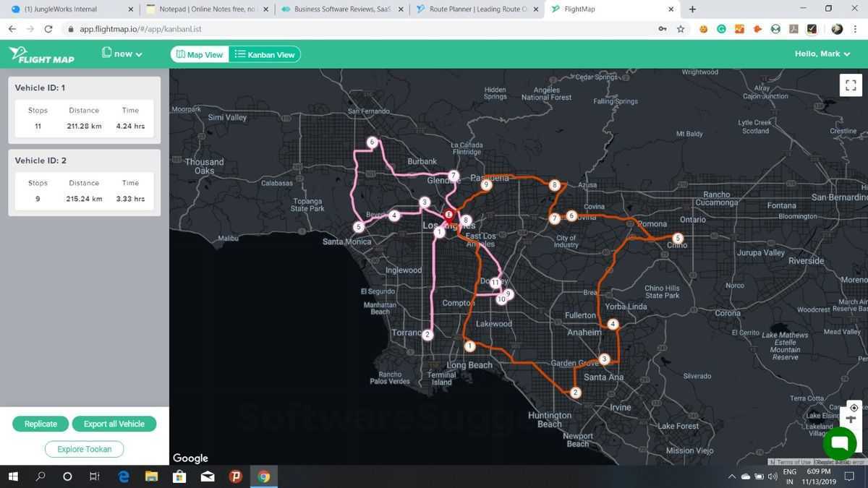868x488 pixels.
Task: Click the Explore Tookan button
Action: pyautogui.click(x=84, y=449)
